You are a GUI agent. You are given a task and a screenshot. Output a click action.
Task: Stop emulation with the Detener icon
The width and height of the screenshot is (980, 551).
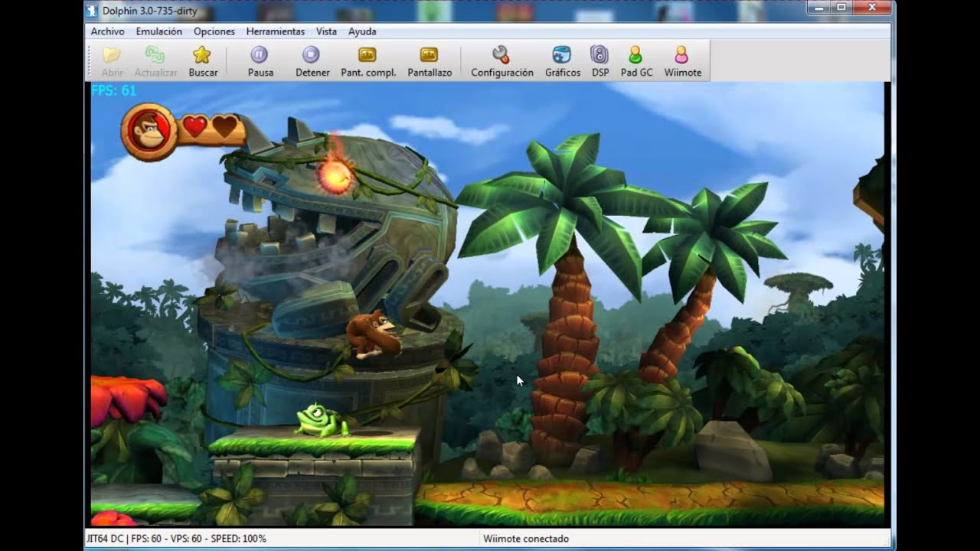tap(311, 55)
